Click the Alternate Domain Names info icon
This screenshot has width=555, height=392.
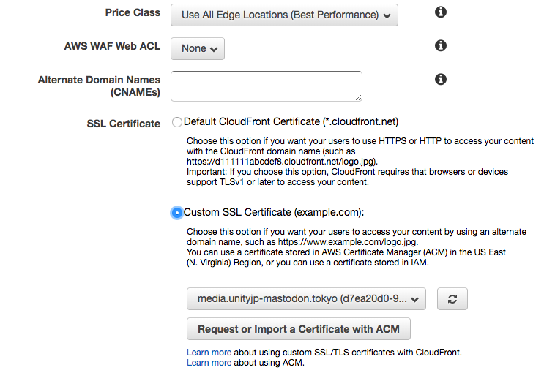pyautogui.click(x=441, y=79)
